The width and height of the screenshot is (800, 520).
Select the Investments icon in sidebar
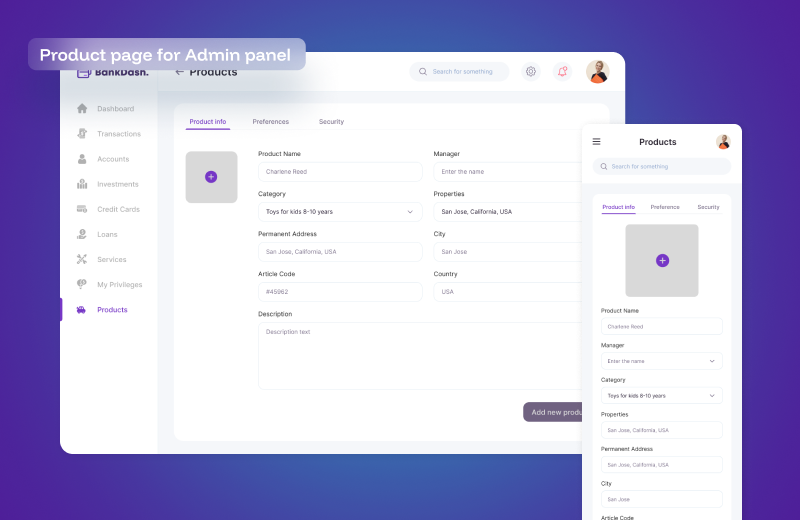click(x=82, y=184)
